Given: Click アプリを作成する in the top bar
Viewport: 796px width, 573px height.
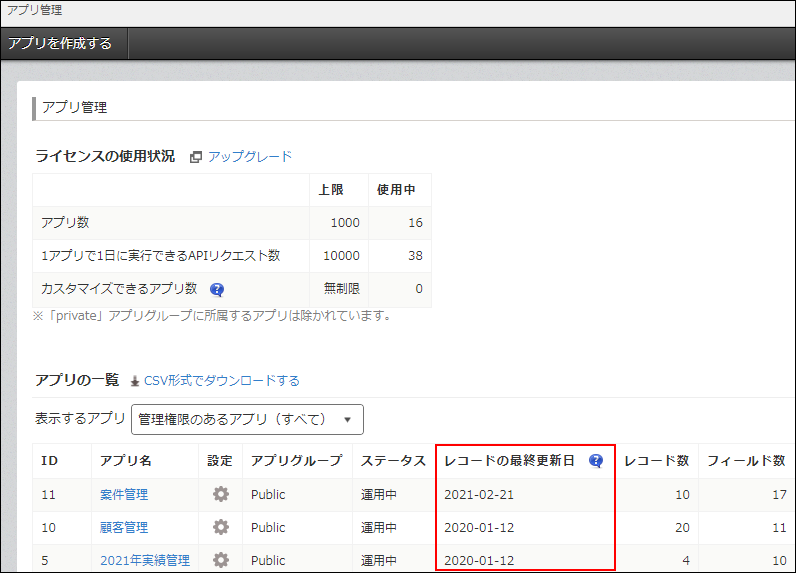Looking at the screenshot, I should [60, 43].
